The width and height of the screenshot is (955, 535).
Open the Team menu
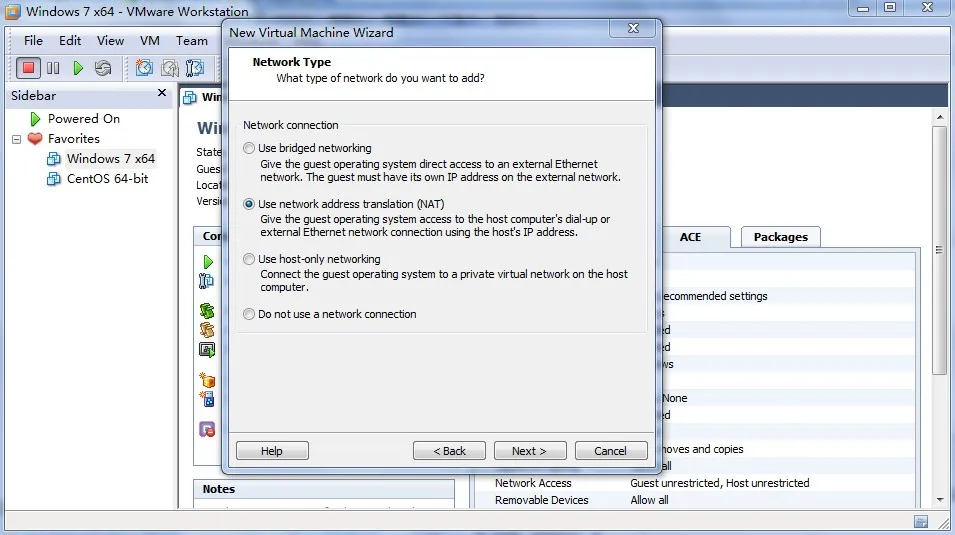pos(192,41)
